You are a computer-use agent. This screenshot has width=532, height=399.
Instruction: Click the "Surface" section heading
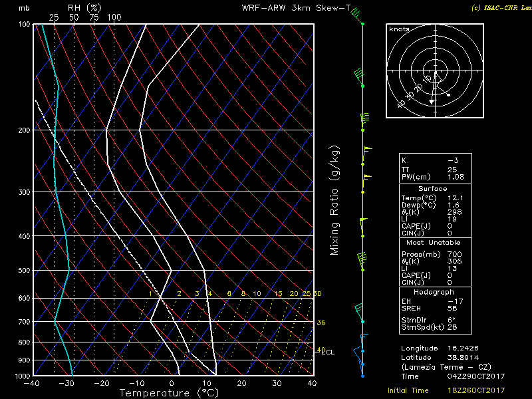[433, 189]
